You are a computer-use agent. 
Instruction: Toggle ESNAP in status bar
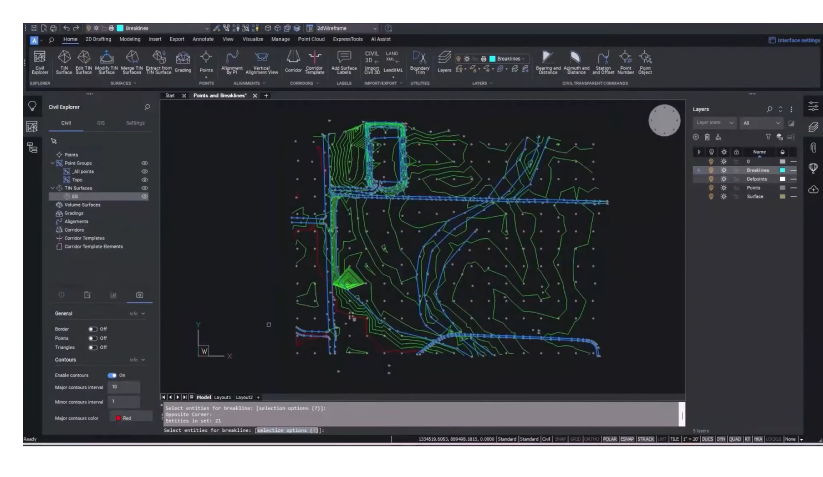click(x=627, y=439)
